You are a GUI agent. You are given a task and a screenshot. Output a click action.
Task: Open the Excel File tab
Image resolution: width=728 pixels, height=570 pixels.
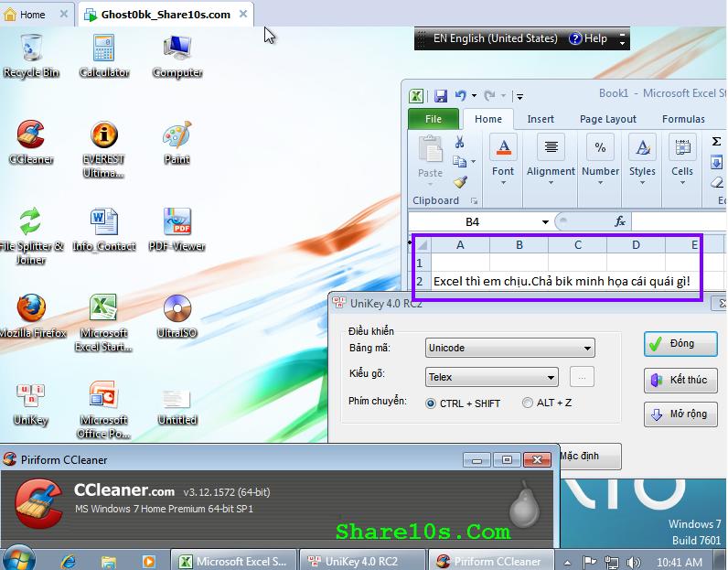(x=434, y=119)
